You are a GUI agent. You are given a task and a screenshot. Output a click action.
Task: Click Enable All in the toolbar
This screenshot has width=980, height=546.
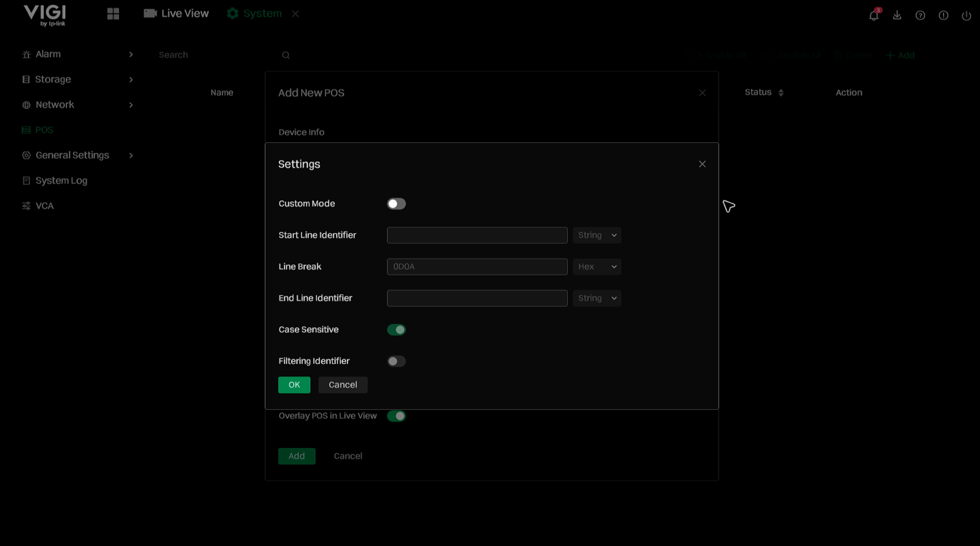716,55
